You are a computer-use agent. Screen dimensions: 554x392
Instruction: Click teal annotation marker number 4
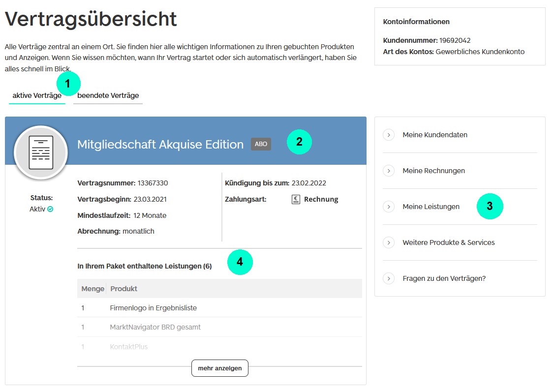[x=240, y=262]
